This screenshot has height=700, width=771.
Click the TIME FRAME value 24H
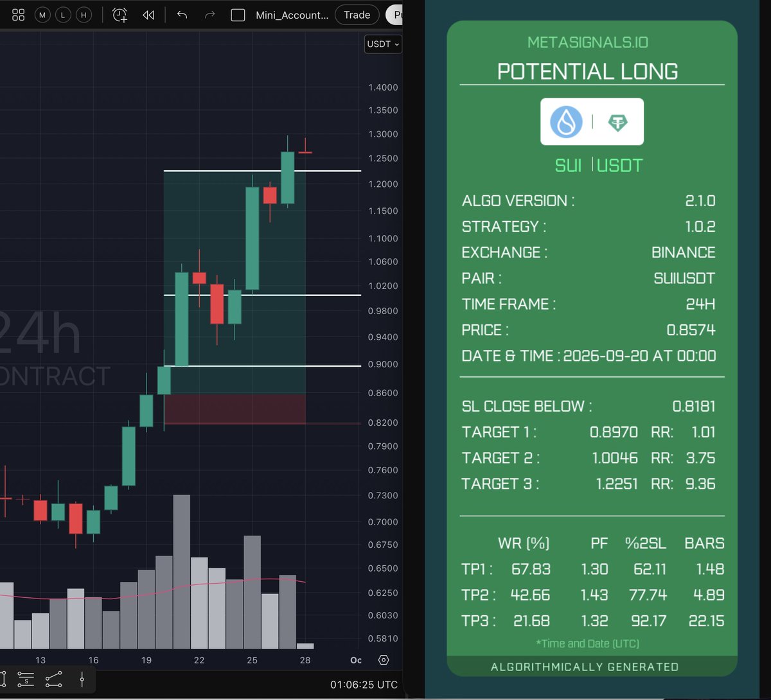click(x=701, y=304)
